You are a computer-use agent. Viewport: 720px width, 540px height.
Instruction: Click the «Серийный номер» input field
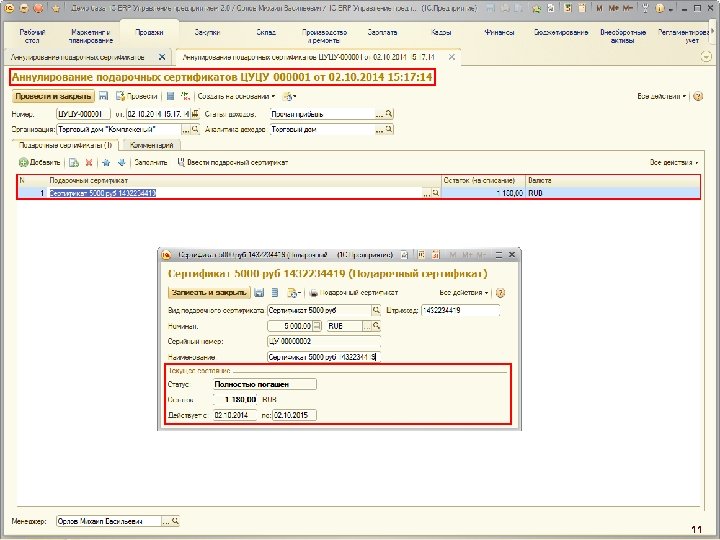(x=324, y=342)
